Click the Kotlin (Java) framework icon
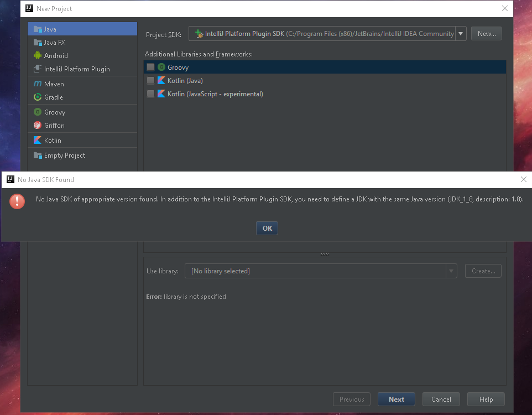 (x=161, y=80)
